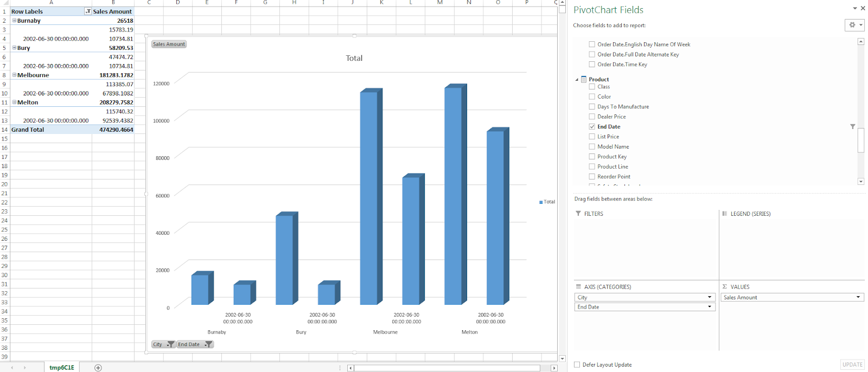Close the PivotChart Fields pane
Image resolution: width=868 pixels, height=372 pixels.
(x=863, y=8)
